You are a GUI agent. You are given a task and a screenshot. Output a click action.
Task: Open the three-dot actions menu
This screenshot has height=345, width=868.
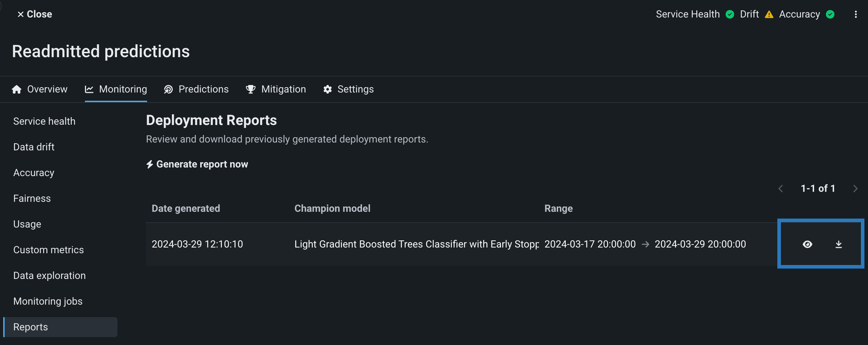coord(856,14)
